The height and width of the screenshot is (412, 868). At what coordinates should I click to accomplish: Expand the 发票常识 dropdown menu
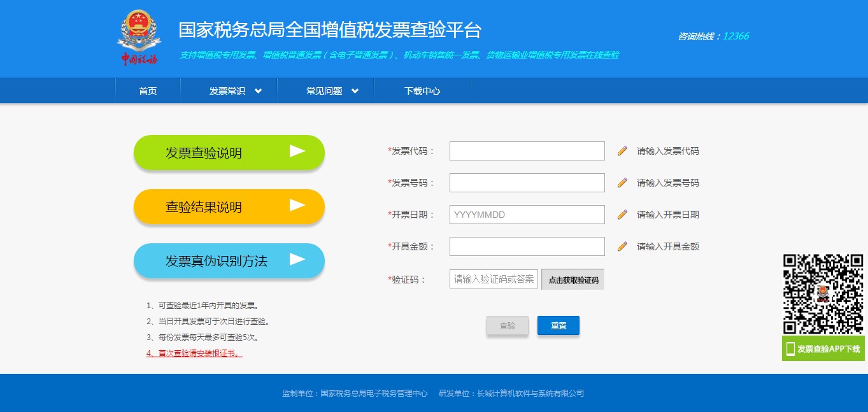point(230,90)
